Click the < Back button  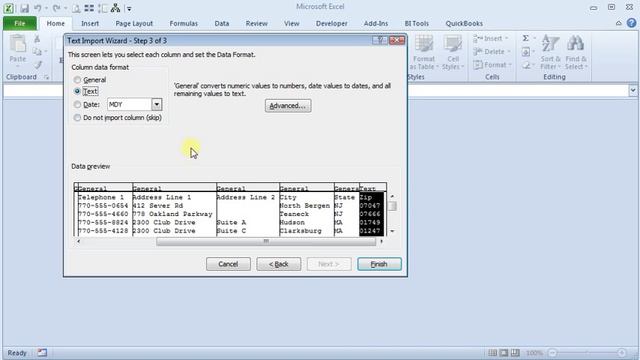[x=279, y=264]
